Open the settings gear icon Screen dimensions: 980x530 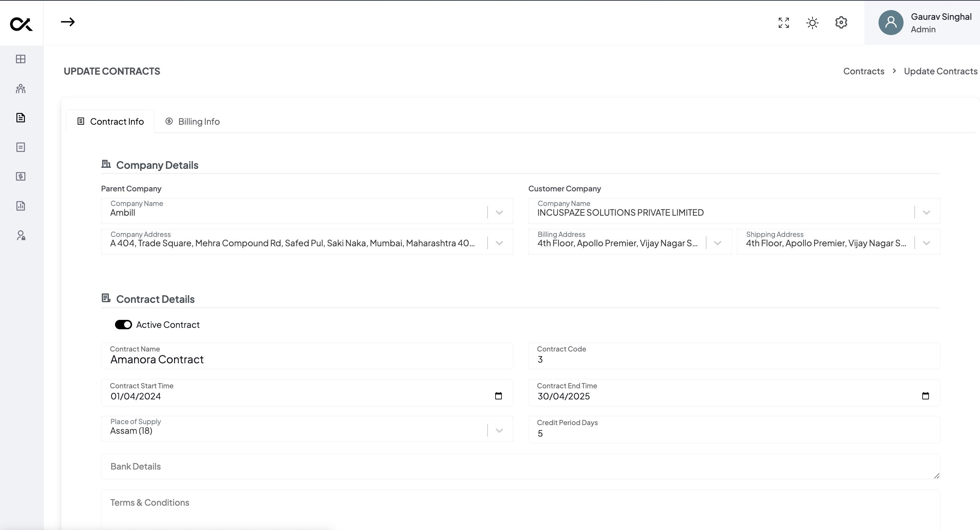pyautogui.click(x=841, y=23)
